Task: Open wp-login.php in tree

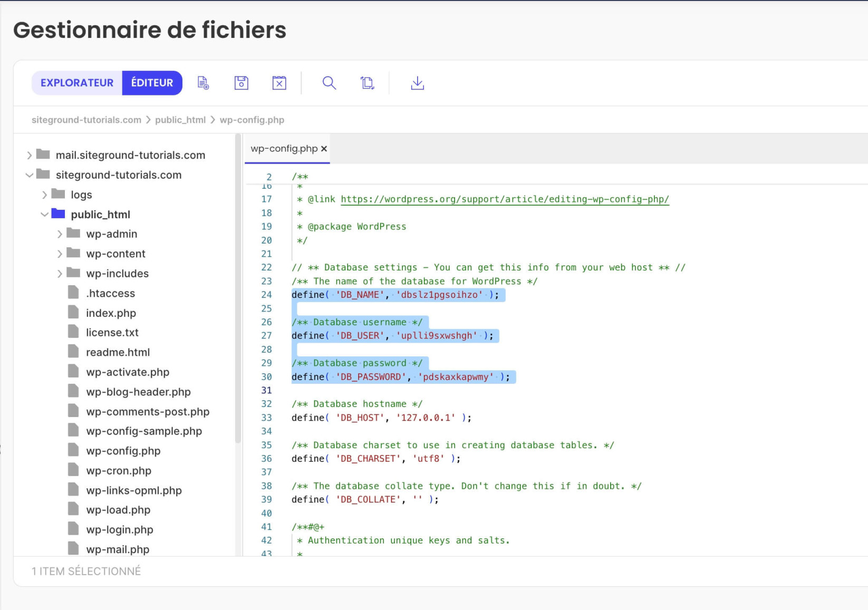Action: click(x=120, y=530)
